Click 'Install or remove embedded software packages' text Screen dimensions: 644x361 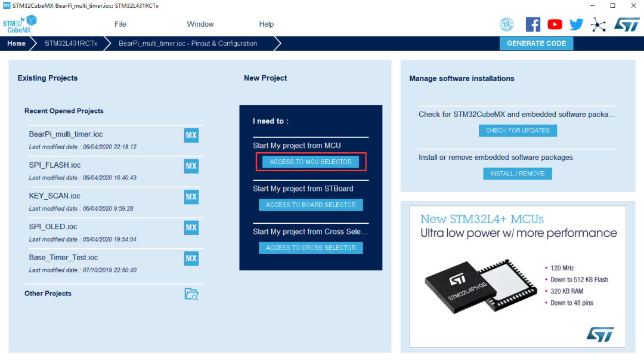pos(496,158)
